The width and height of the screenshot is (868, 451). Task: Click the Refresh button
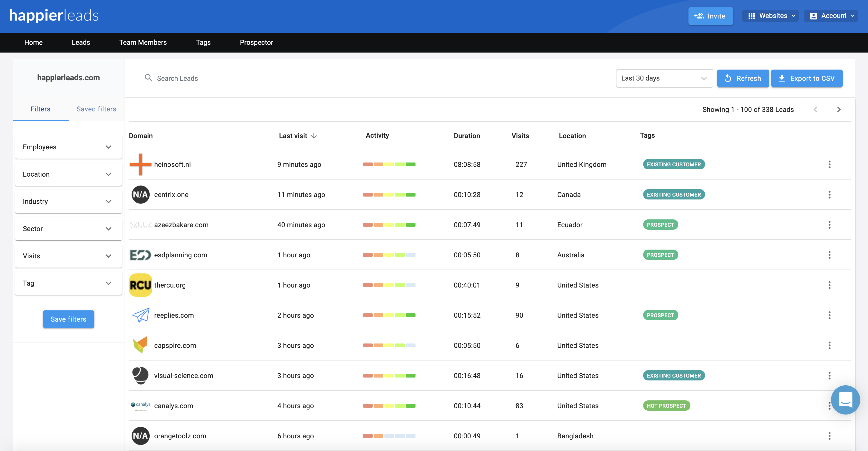click(743, 78)
